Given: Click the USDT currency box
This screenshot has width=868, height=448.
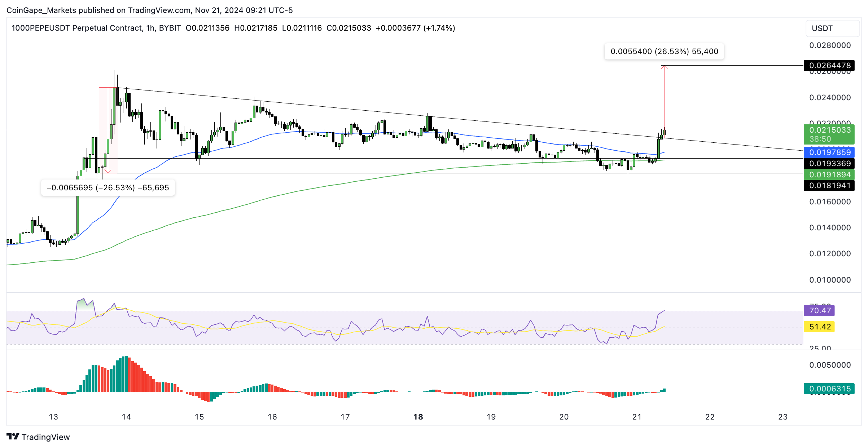Looking at the screenshot, I should point(832,28).
